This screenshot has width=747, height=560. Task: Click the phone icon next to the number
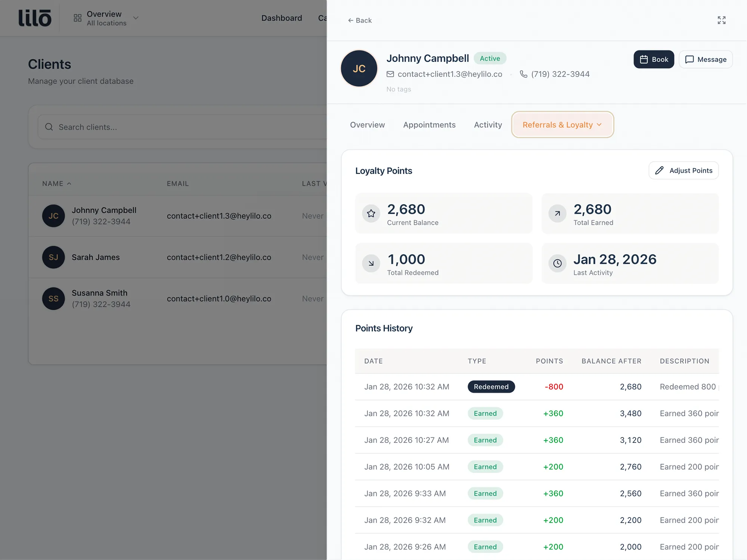coord(523,74)
